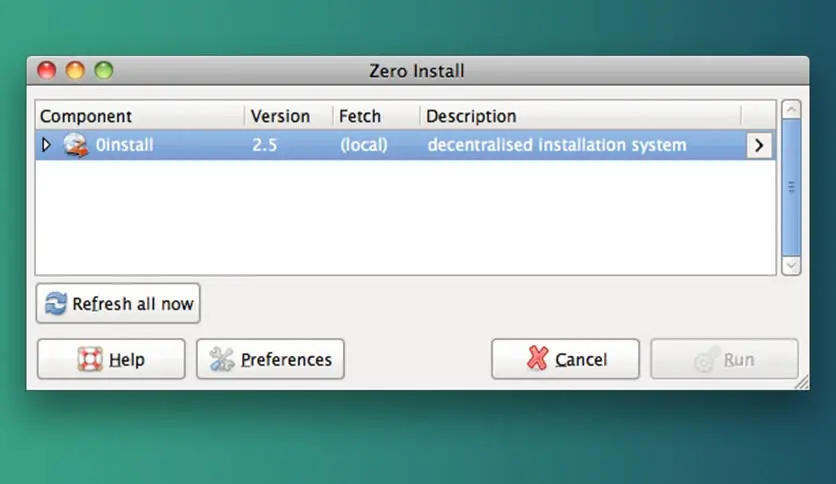Screen dimensions: 836x484
Task: Click the resize grip at the window corner
Action: (x=802, y=382)
